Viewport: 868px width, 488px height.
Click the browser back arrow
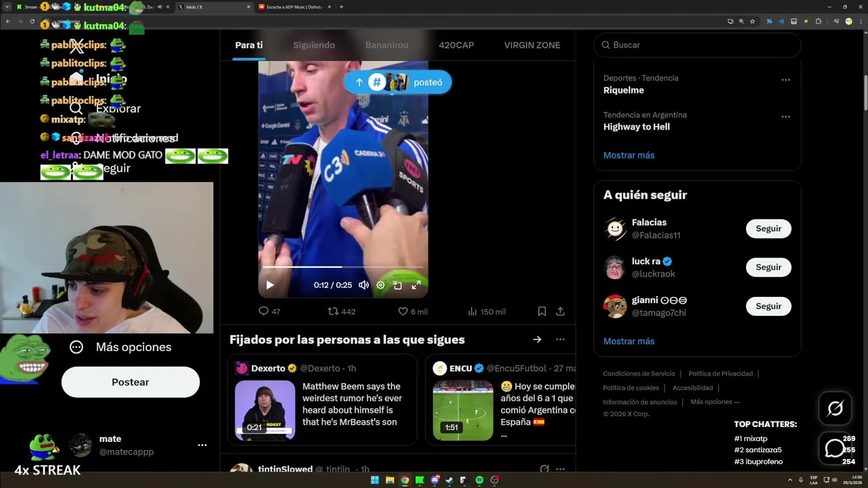8,22
